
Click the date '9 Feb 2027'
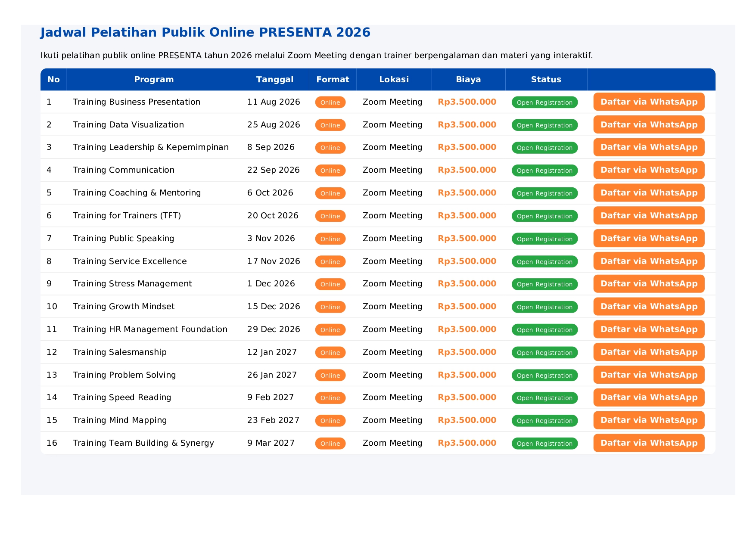[x=271, y=397]
